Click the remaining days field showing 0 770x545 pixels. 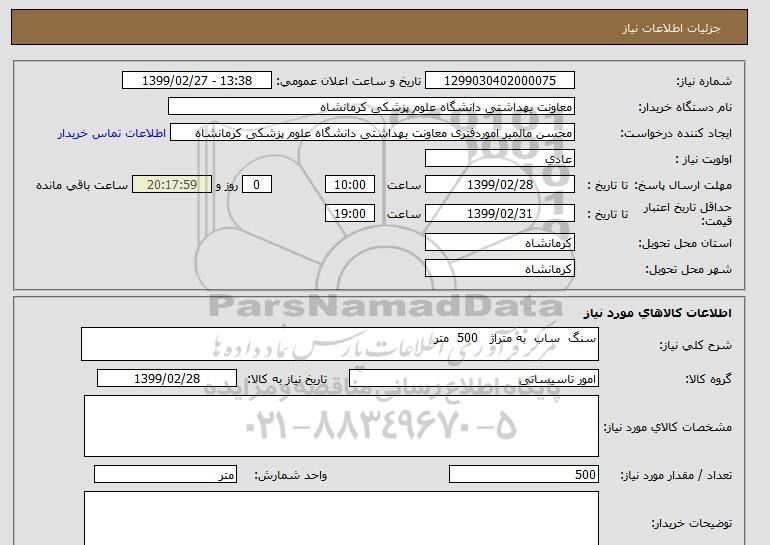tap(256, 185)
